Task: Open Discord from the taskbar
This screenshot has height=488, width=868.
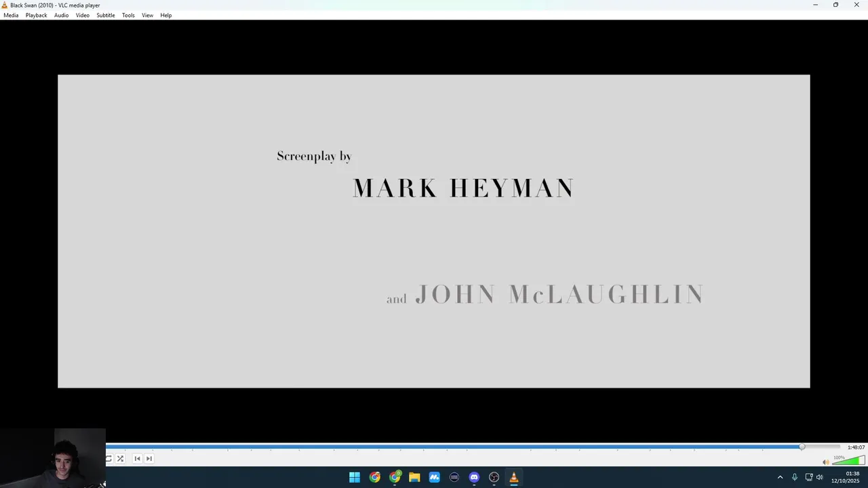Action: (x=474, y=477)
